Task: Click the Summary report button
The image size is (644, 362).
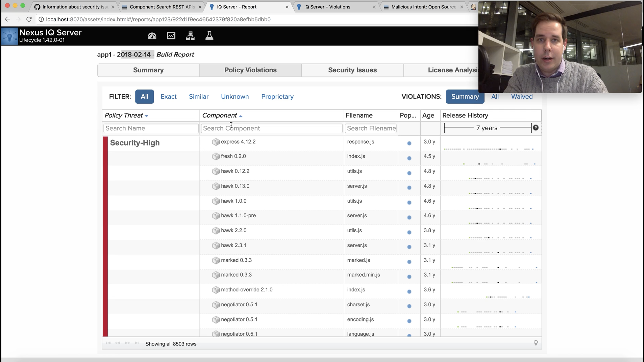Action: pos(148,70)
